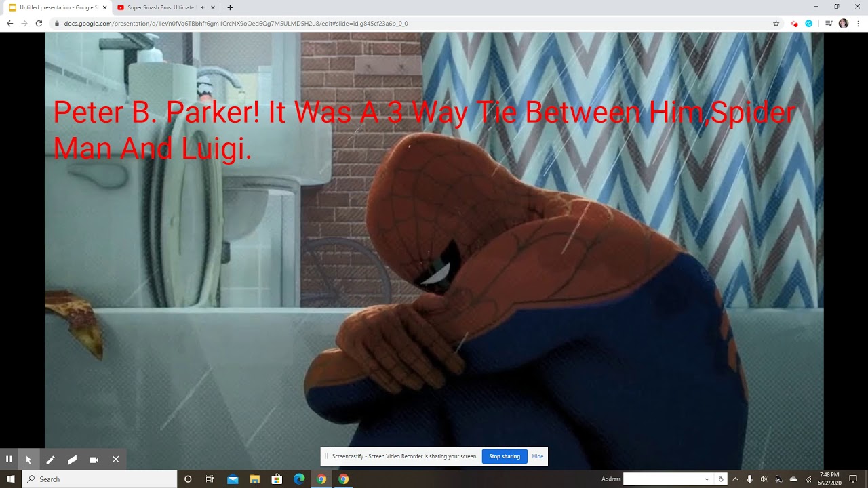Close the Chrome window
The width and height of the screenshot is (868, 488).
(858, 7)
